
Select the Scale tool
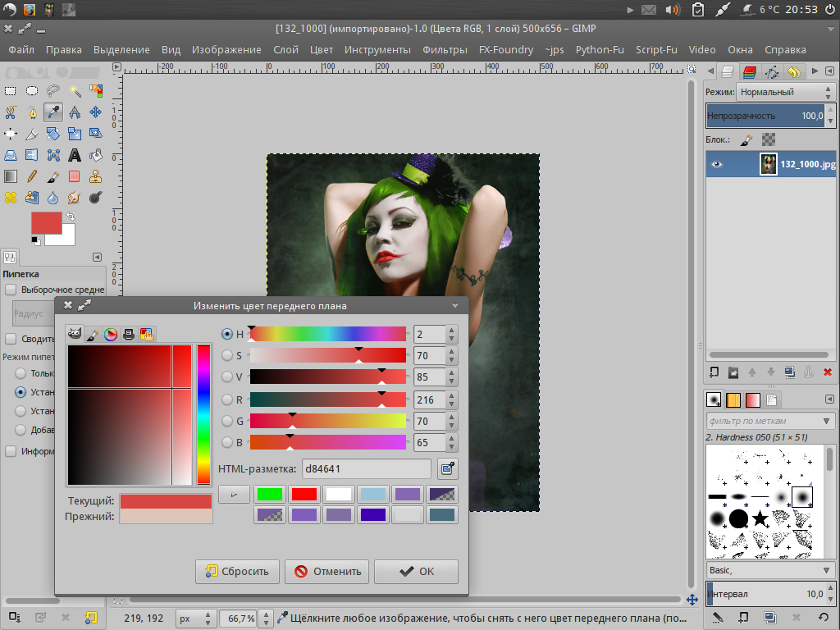pos(75,134)
